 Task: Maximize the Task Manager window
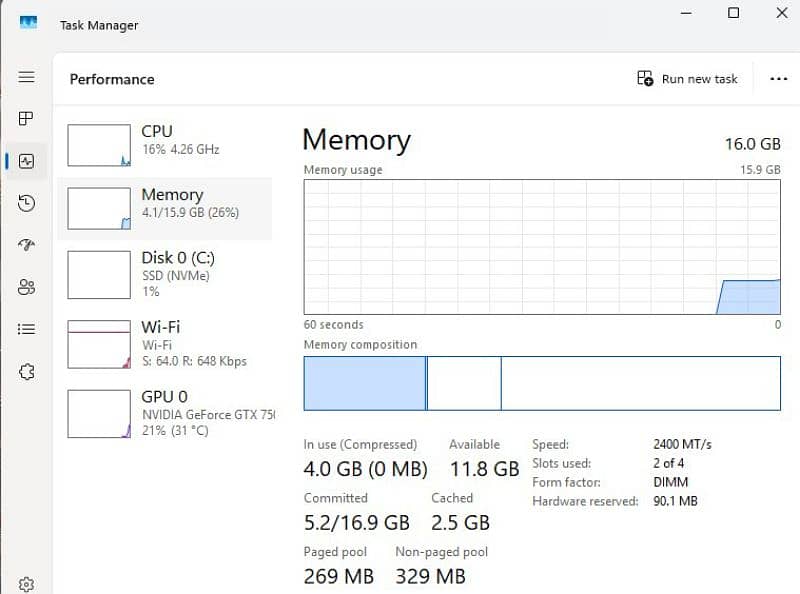pos(733,13)
